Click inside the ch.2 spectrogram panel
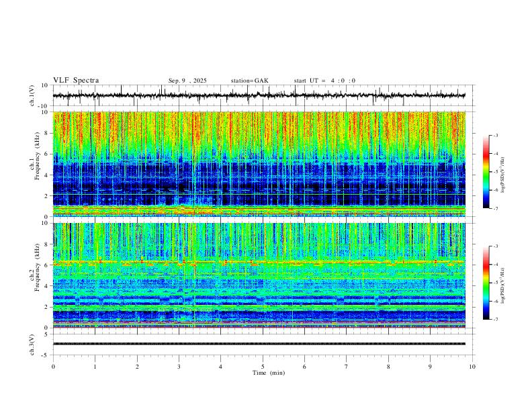 pos(259,275)
